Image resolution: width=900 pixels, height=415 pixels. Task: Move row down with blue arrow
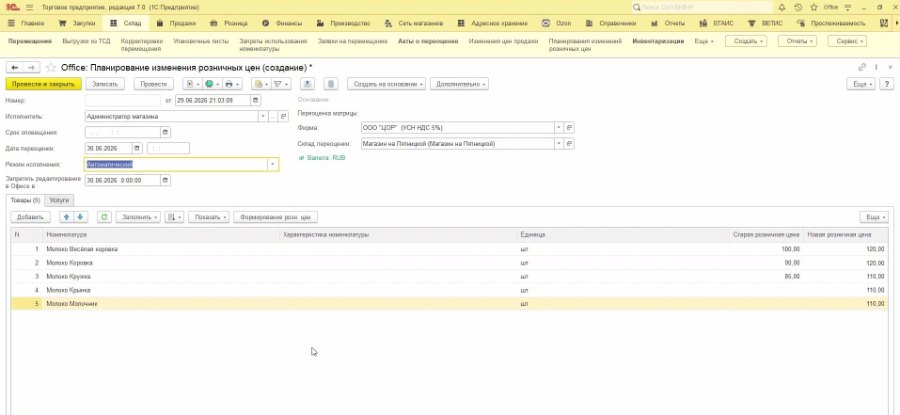click(x=80, y=217)
